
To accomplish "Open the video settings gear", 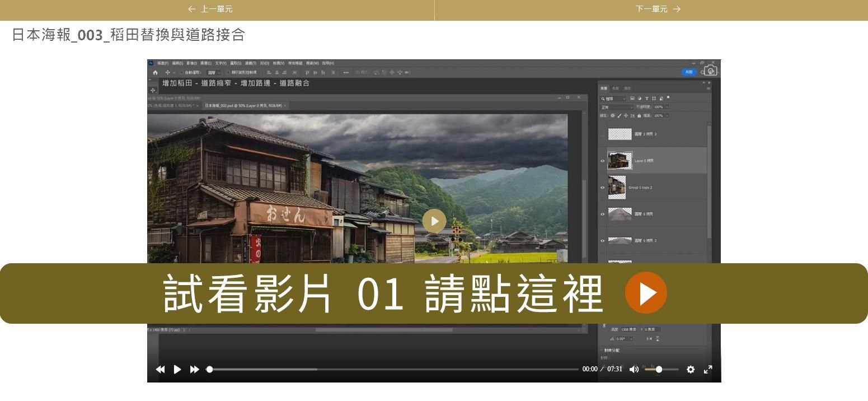I will coord(691,369).
